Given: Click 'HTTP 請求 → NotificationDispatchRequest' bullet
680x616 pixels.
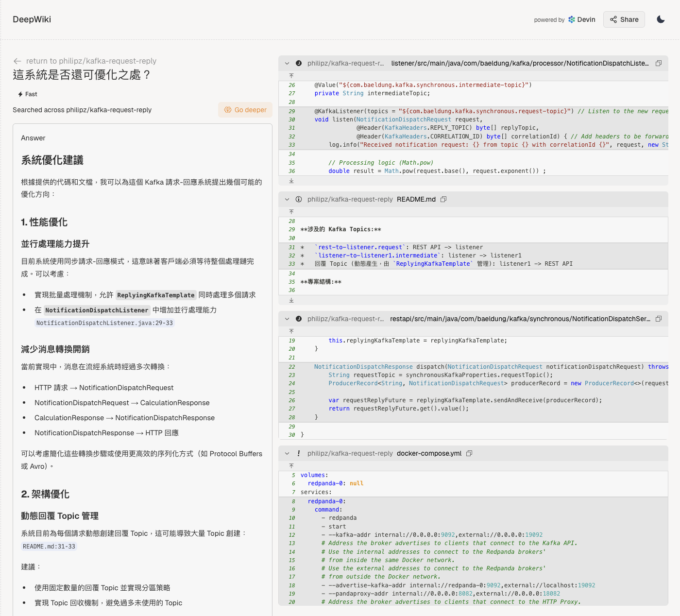Looking at the screenshot, I should 104,388.
